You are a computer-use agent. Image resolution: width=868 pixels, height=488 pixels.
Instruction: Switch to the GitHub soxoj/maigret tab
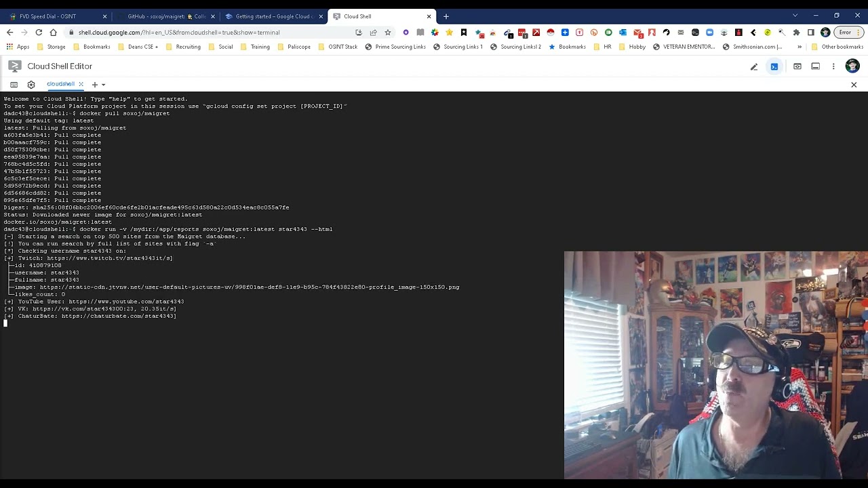pos(166,16)
